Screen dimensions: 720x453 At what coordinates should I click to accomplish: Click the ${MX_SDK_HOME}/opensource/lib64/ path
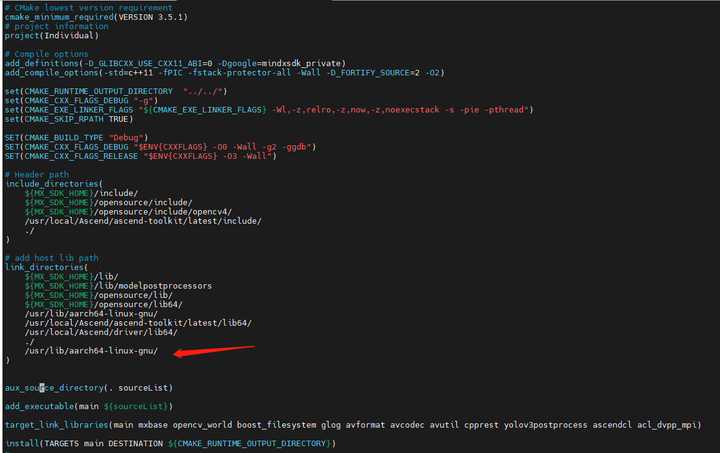point(104,304)
